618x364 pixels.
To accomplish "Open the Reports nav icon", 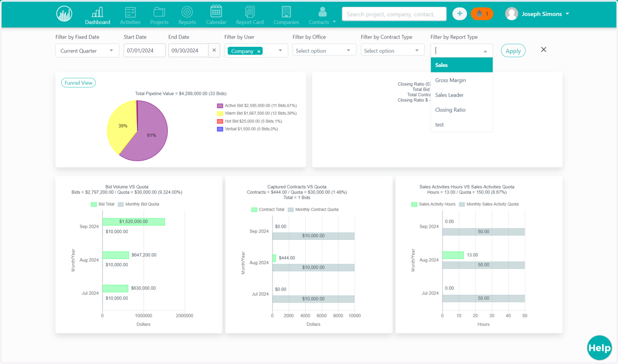I will [187, 15].
